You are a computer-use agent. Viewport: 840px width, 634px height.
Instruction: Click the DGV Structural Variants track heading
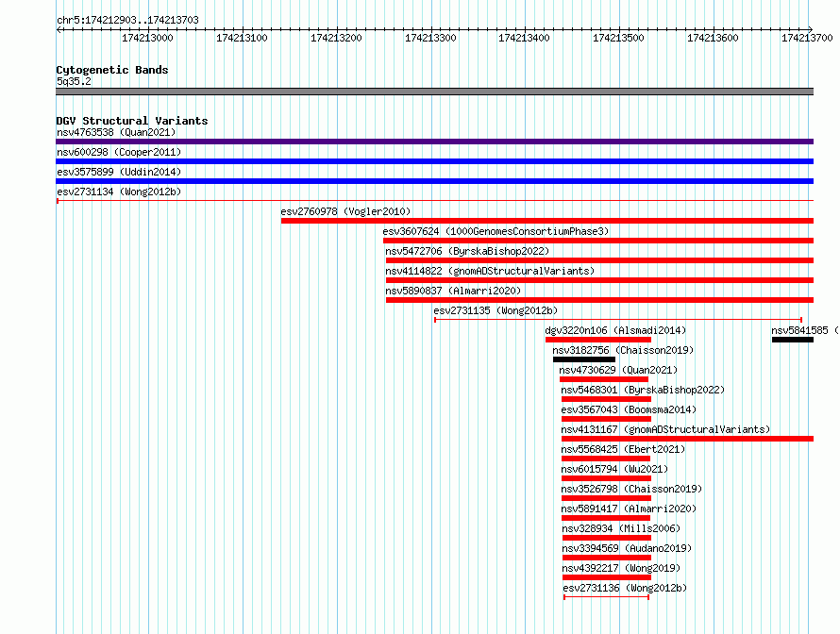pyautogui.click(x=132, y=121)
